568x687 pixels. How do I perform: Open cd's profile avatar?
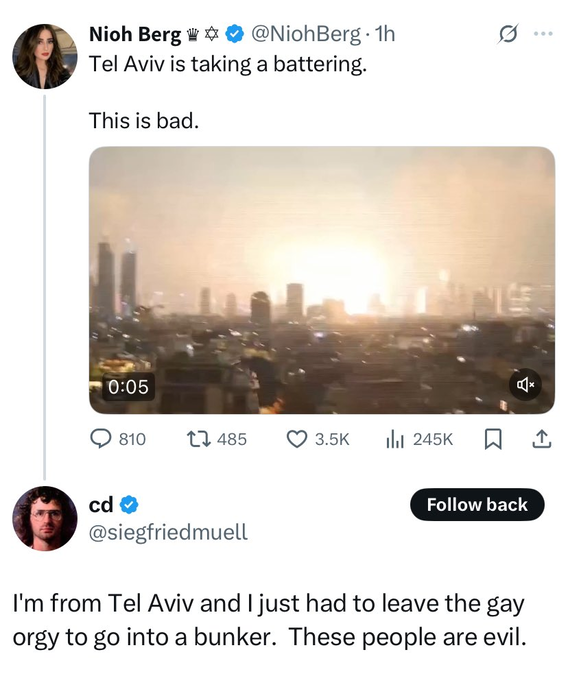point(45,518)
